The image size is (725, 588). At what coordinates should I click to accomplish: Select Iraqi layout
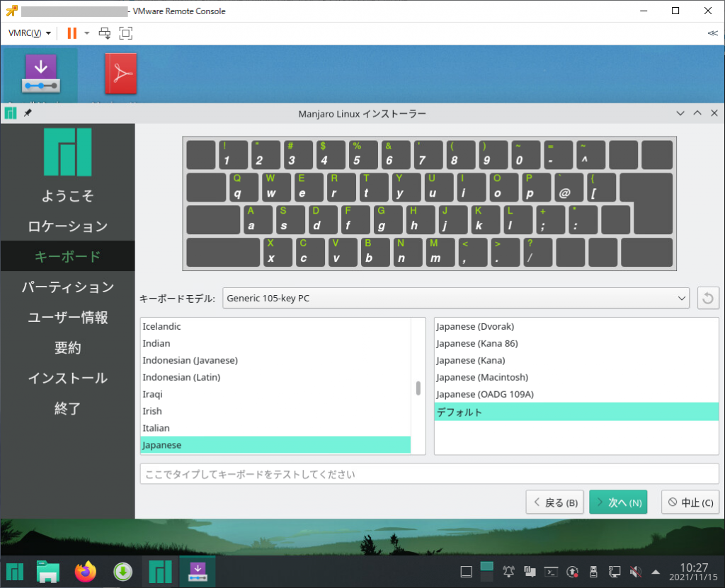pos(275,394)
